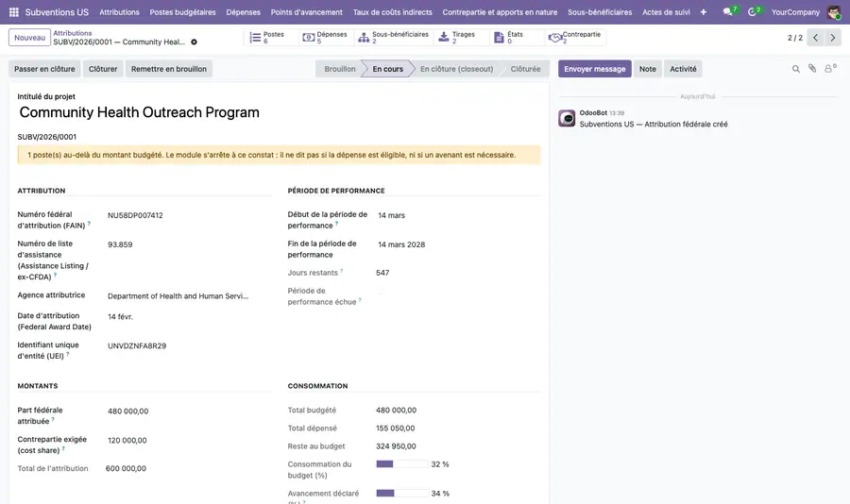Open the Dépenses smart button
This screenshot has height=504, width=850.
(326, 38)
